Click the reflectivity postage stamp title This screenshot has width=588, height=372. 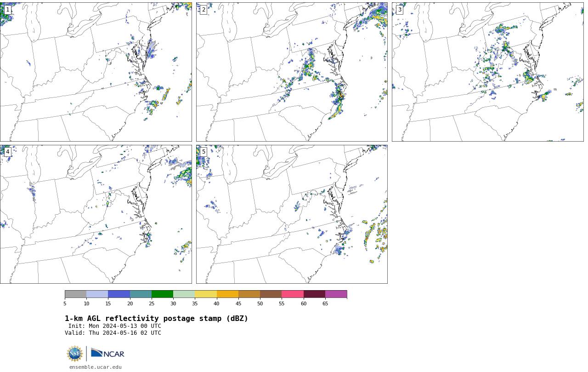pyautogui.click(x=156, y=319)
